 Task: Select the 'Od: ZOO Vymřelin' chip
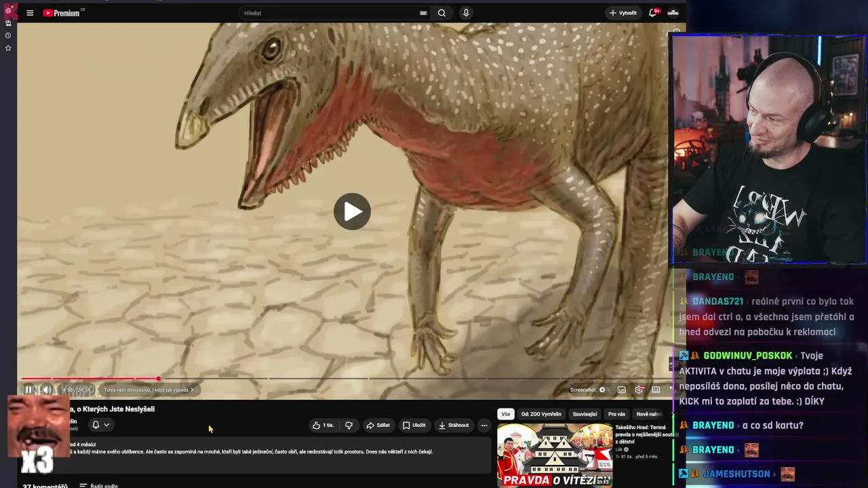point(541,414)
